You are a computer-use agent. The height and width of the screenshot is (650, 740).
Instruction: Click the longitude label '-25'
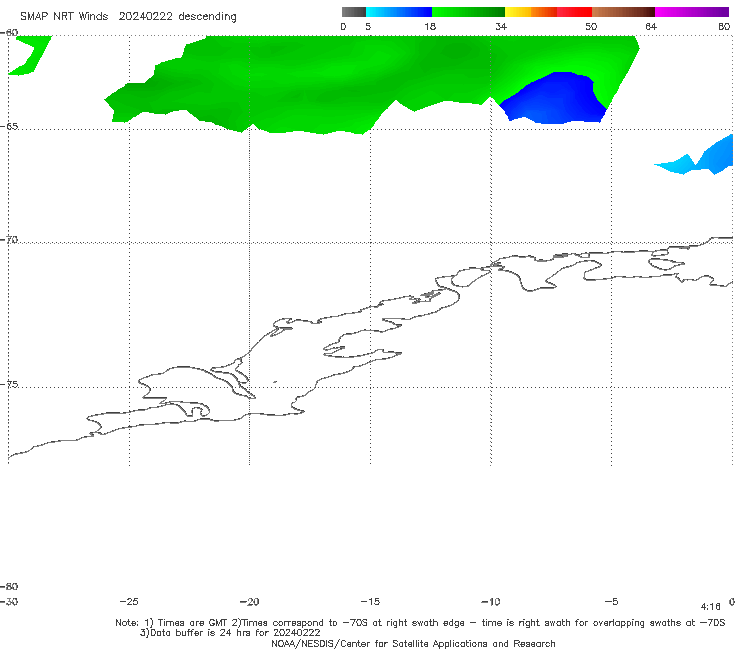tap(129, 602)
